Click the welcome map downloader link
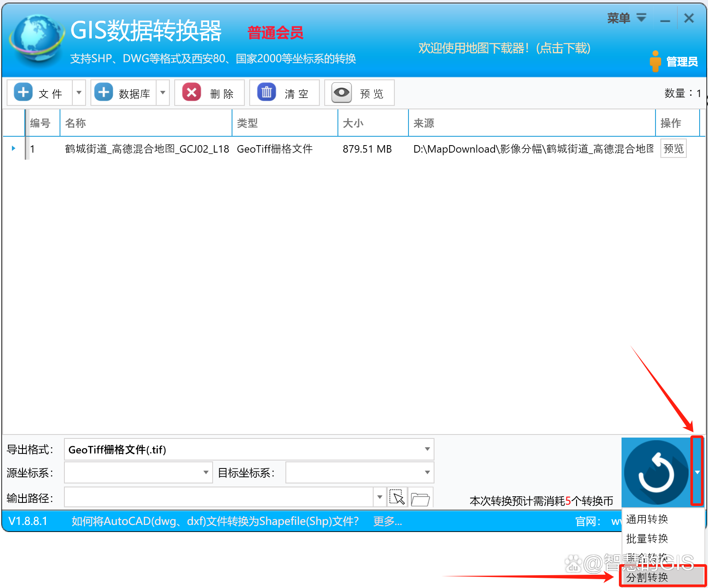 [x=504, y=48]
